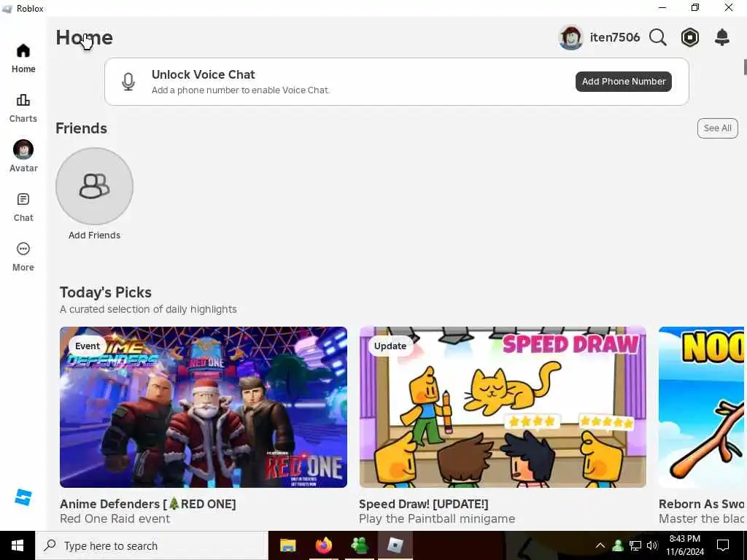Expand the hidden system tray icons
Screen dimensions: 747x560
tap(600, 545)
